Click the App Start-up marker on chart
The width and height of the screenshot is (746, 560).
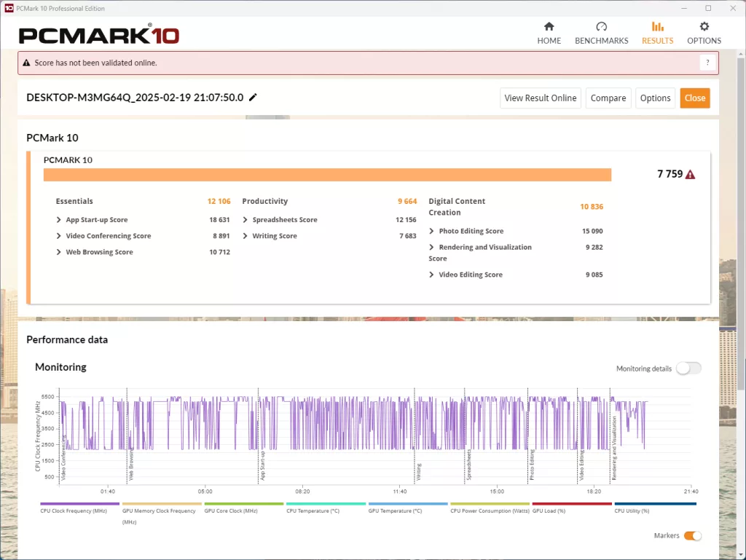click(262, 465)
